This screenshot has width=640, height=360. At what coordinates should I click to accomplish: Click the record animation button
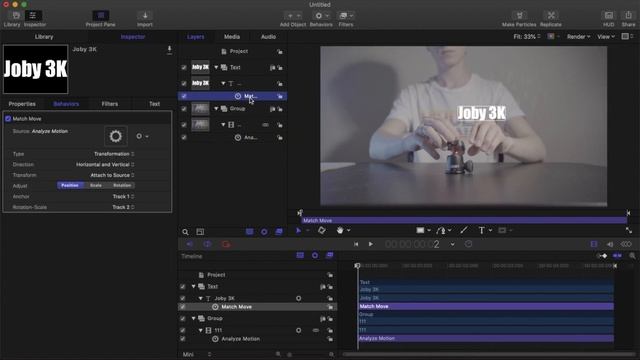tap(226, 244)
